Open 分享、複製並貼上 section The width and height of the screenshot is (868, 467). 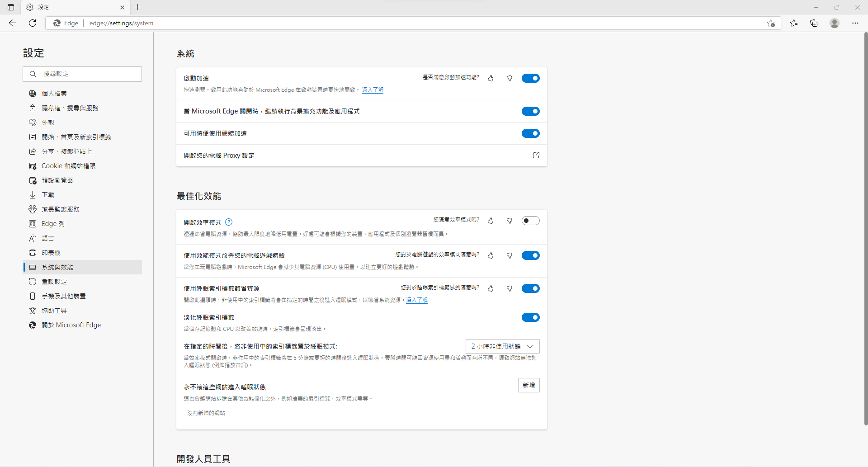pos(82,151)
